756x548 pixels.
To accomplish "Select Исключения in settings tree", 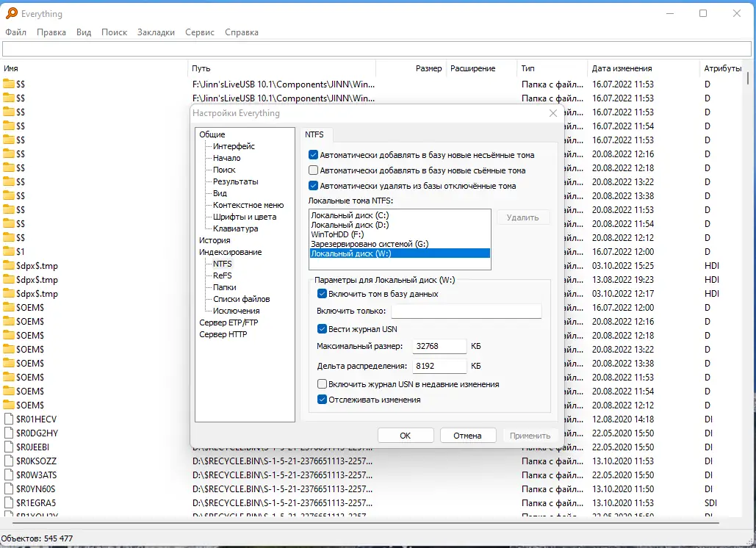I will coord(237,311).
